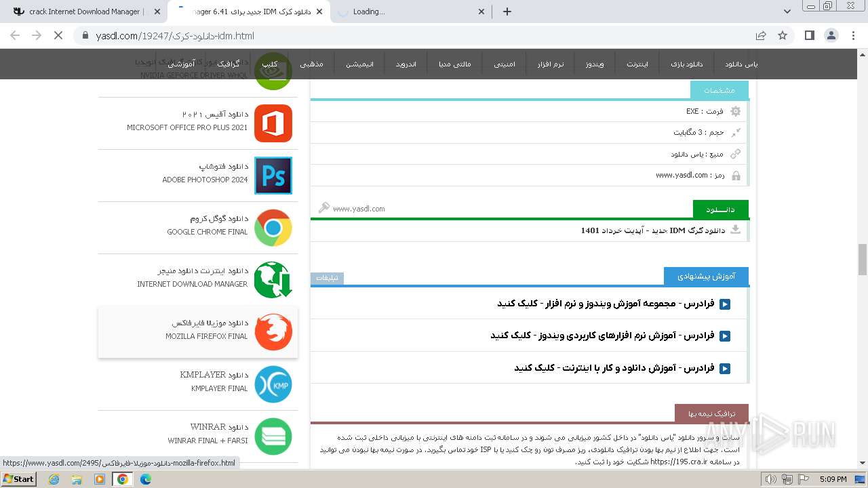
Task: Open the انیمیشن menu
Action: [360, 64]
